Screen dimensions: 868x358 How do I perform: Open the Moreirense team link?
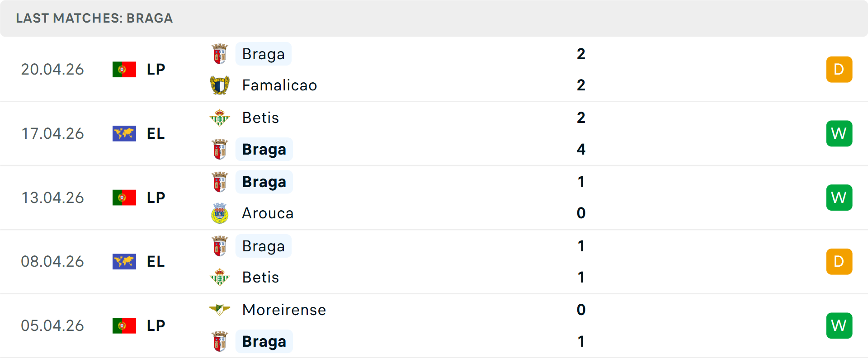point(284,310)
